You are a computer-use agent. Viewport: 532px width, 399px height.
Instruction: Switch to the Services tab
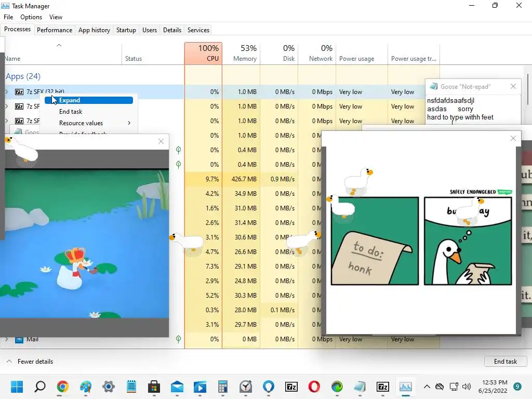(x=198, y=30)
